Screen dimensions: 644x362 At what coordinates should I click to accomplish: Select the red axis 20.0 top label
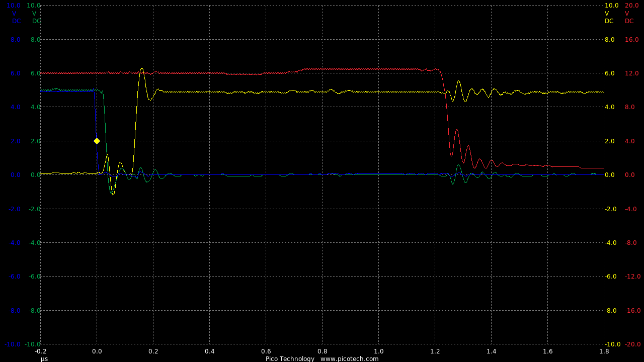(631, 6)
